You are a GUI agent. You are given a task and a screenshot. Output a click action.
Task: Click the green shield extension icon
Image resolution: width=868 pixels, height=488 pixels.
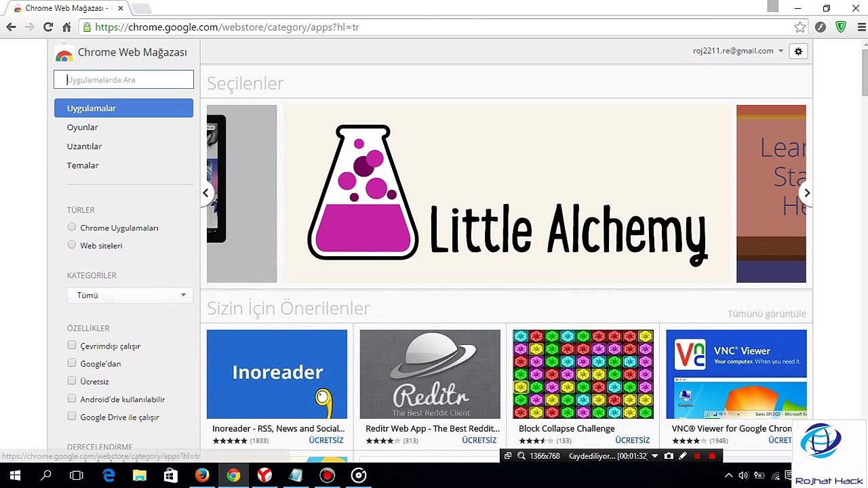point(841,27)
